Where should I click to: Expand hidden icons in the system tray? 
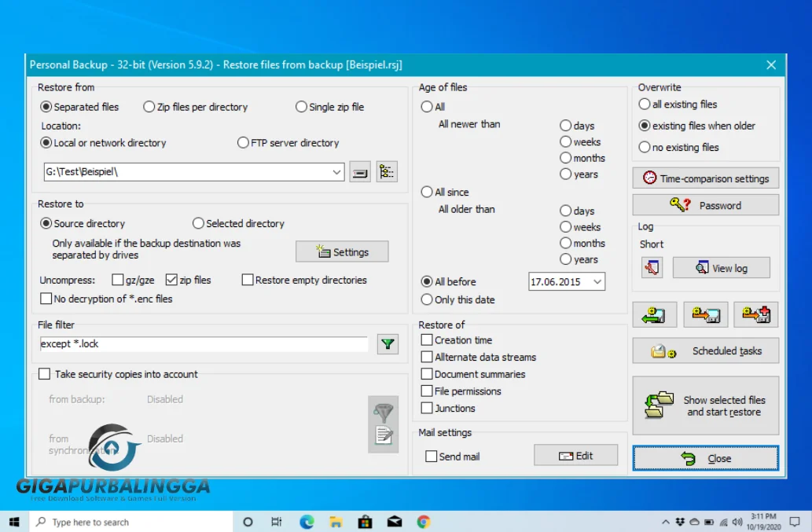[666, 521]
